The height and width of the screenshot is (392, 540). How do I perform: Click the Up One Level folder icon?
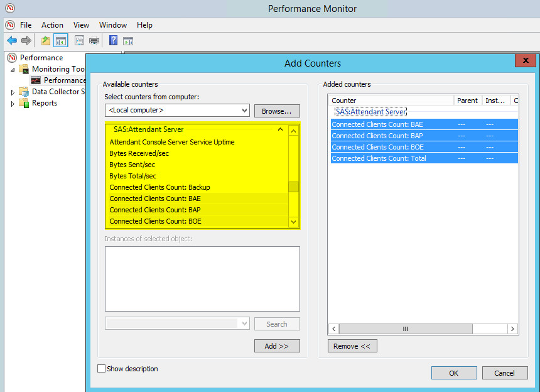tap(45, 41)
